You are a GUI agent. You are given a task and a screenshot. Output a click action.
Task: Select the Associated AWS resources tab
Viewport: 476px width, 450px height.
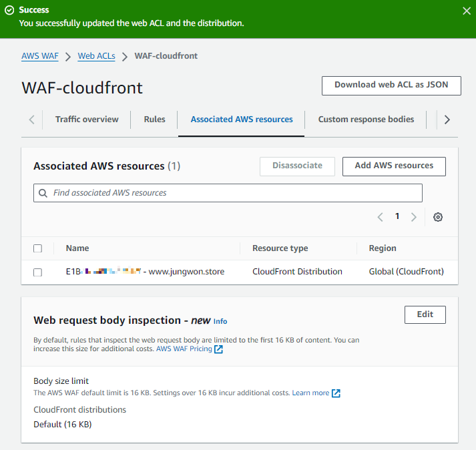coord(242,120)
